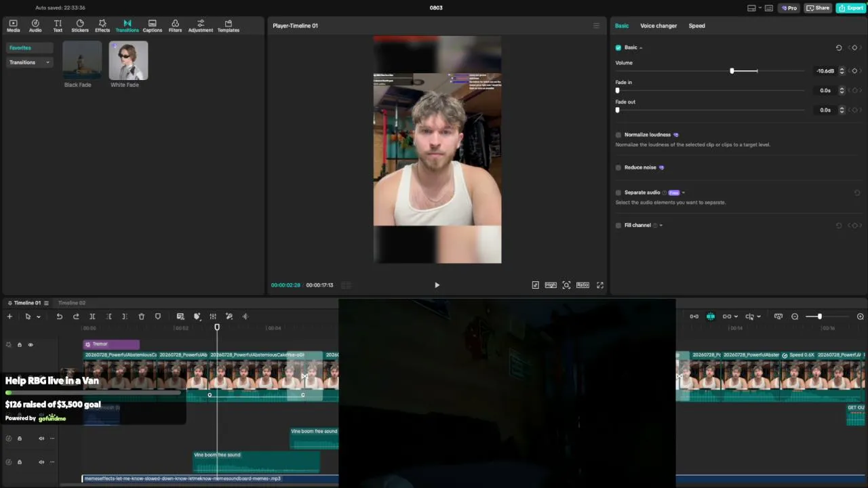This screenshot has height=488, width=868.
Task: Open the Ratio settings
Action: click(583, 285)
